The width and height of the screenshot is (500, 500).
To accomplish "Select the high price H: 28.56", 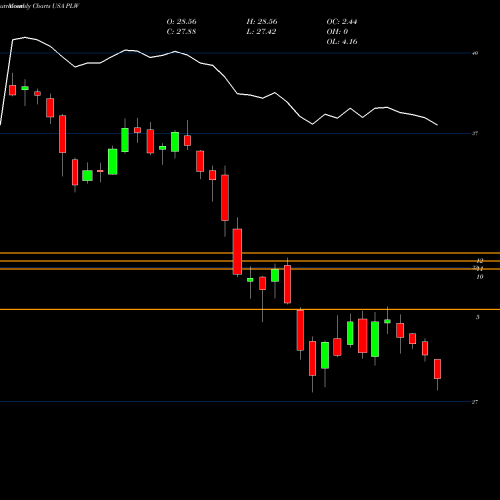I will (262, 22).
